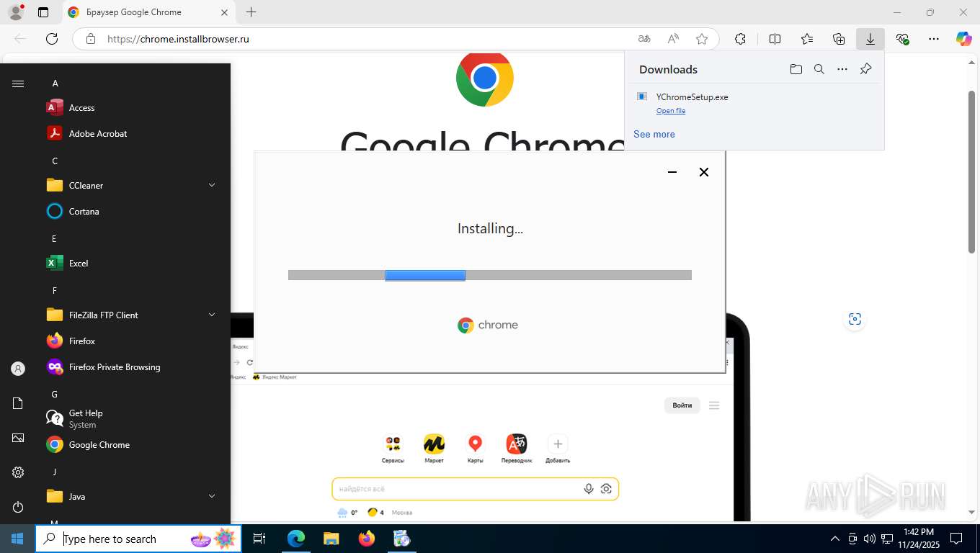Click the Windows Start button
The width and height of the screenshot is (980, 553).
coord(17,539)
